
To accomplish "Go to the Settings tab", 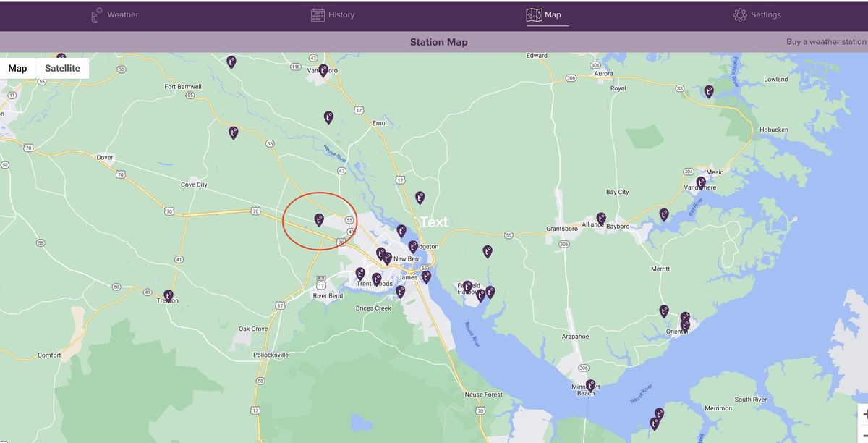I will [x=757, y=14].
